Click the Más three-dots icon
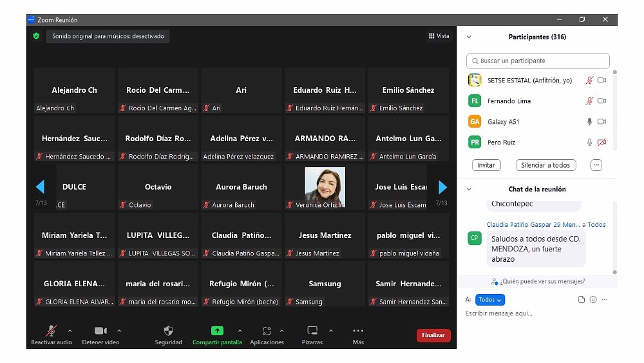The height and width of the screenshot is (363, 644). pyautogui.click(x=358, y=331)
